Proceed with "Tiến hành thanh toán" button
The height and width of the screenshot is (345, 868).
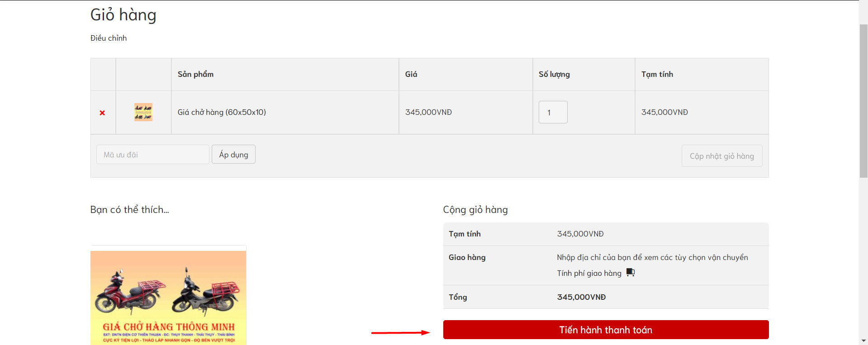click(x=606, y=330)
